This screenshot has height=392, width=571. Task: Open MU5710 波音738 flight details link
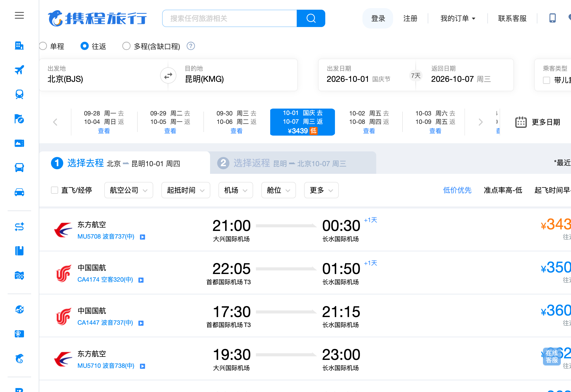click(x=106, y=366)
